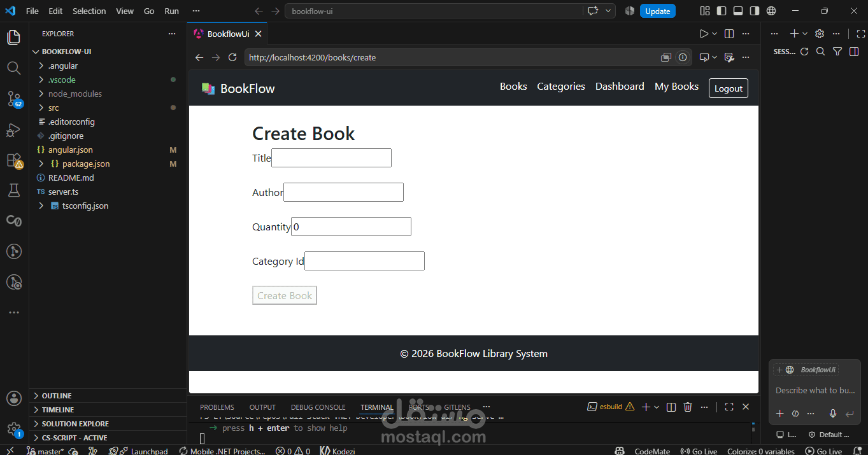Click the Create Book button
Viewport: 868px width, 455px height.
click(285, 295)
